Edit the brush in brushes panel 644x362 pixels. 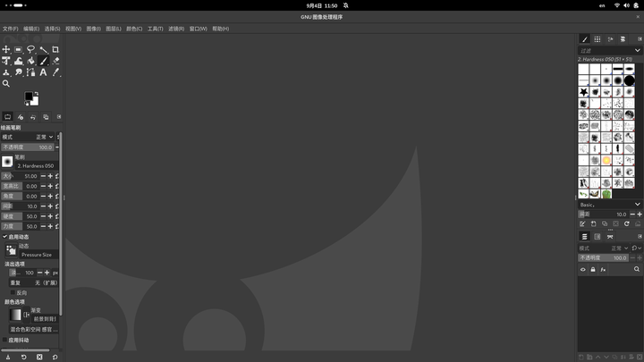(582, 223)
